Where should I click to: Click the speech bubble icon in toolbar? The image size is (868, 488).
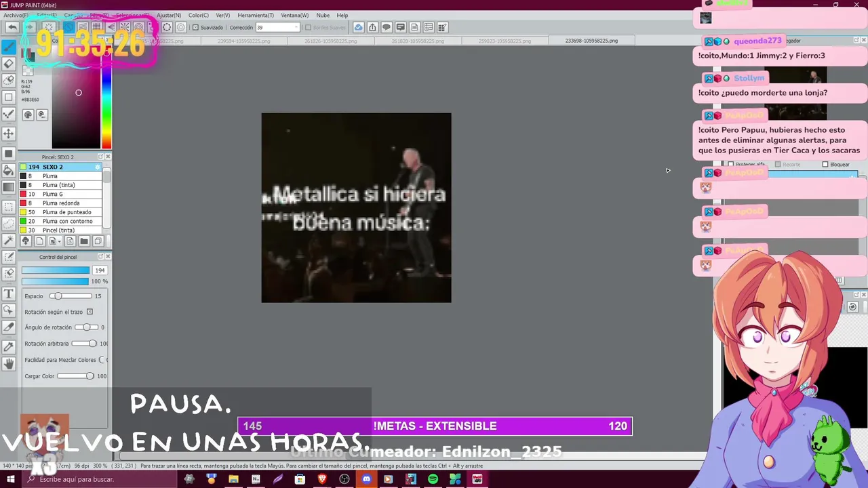387,27
